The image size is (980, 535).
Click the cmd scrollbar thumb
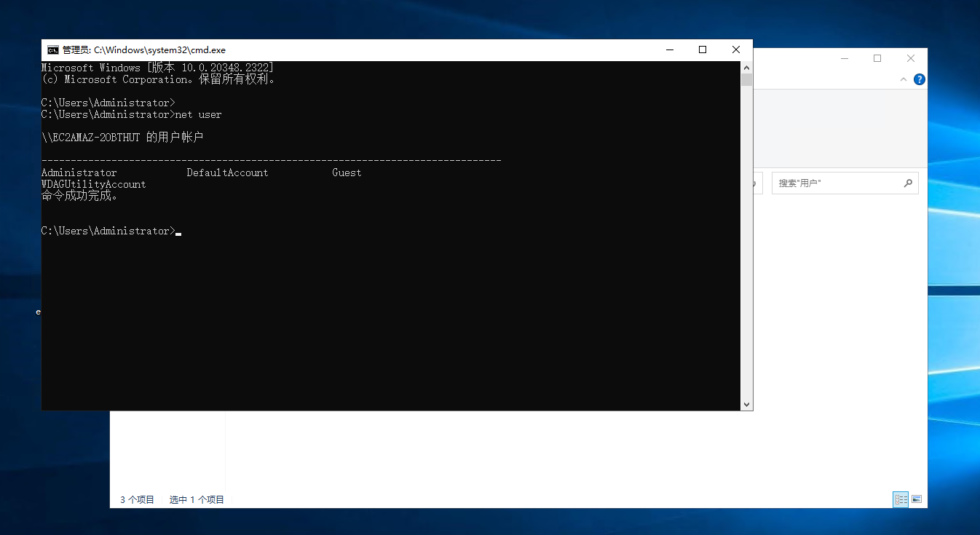click(x=746, y=79)
